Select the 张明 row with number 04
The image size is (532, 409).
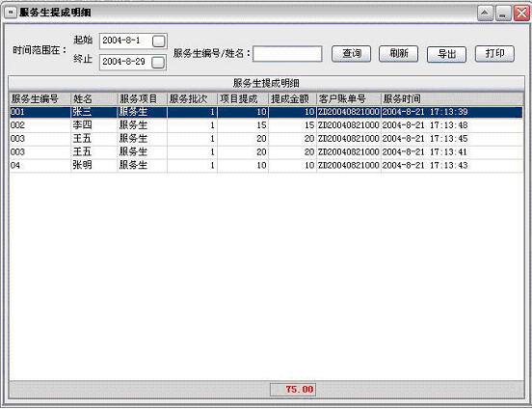(266, 166)
